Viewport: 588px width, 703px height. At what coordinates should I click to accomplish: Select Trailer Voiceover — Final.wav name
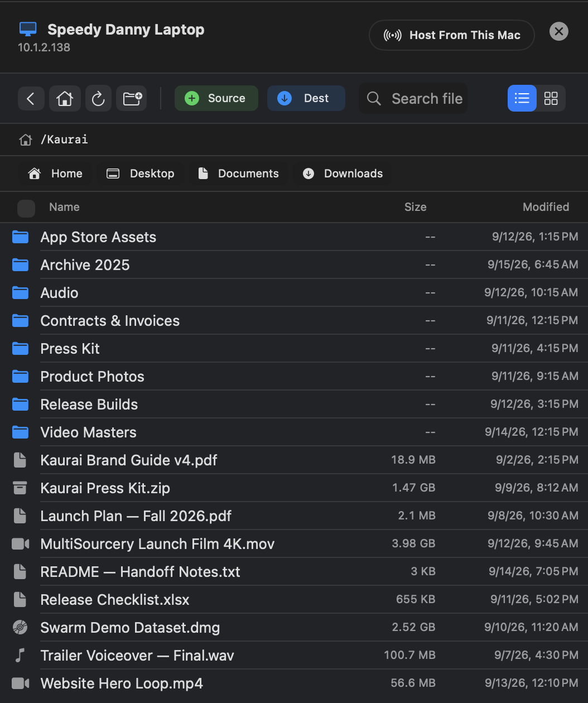coord(137,656)
